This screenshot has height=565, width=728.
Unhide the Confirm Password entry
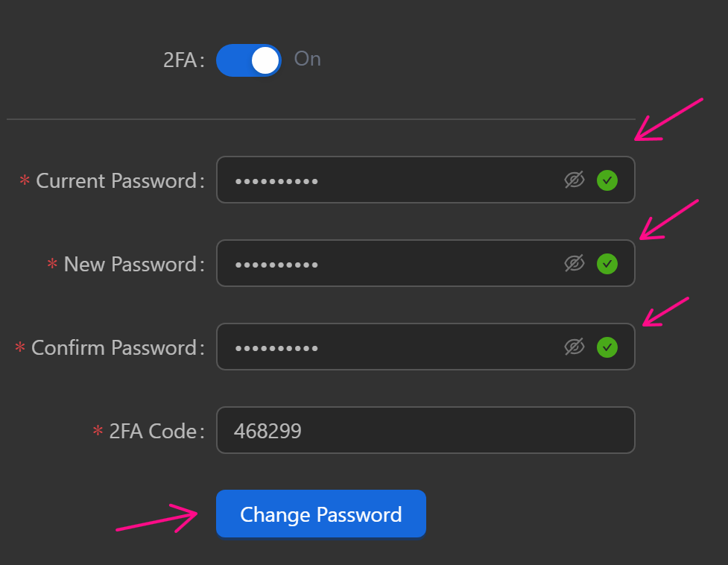pos(574,347)
